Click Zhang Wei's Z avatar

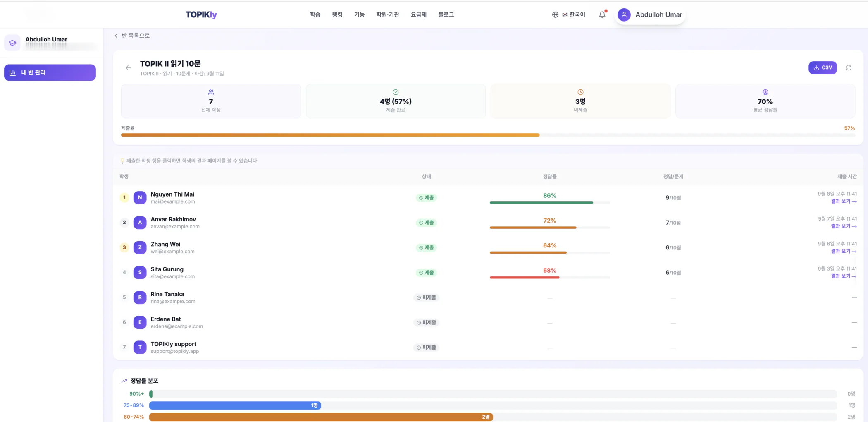pos(140,247)
